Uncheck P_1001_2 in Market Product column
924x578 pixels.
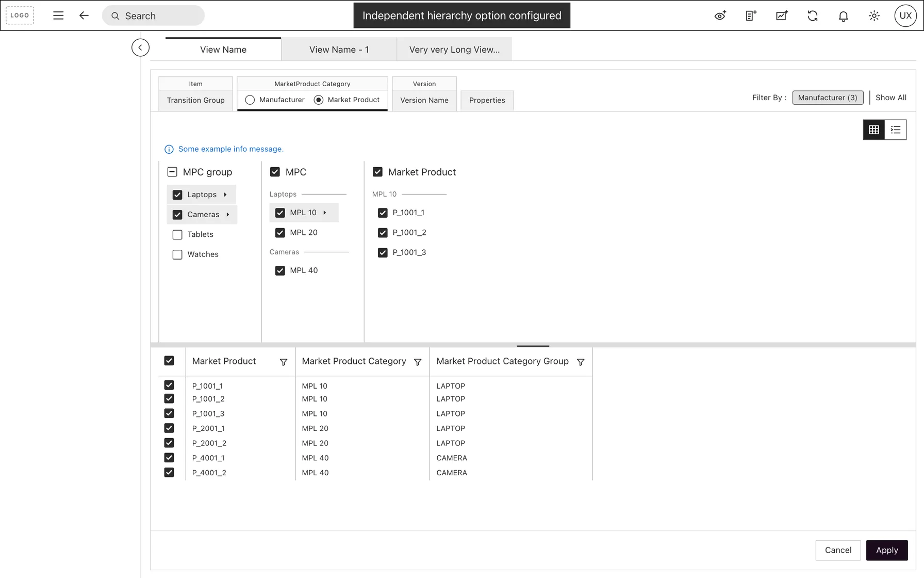click(x=383, y=233)
